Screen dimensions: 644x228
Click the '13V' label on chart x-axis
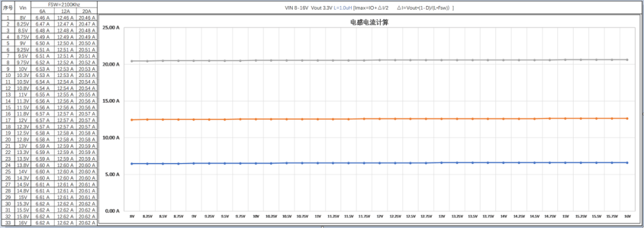click(x=441, y=216)
